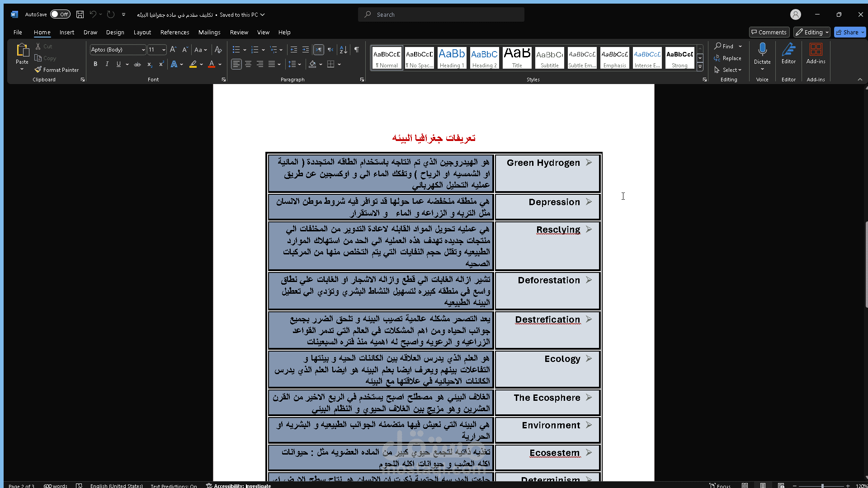This screenshot has width=868, height=488.
Task: Click the Share button
Action: click(x=850, y=32)
